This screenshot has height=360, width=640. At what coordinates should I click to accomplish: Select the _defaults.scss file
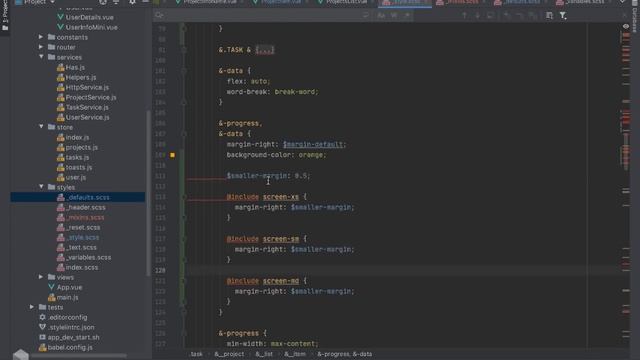click(78, 197)
